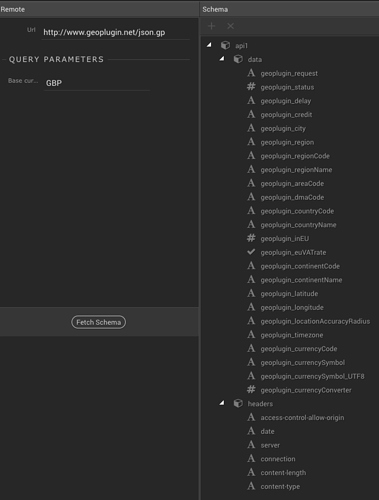
Task: Select the geoplugin_continentCode field
Action: tap(300, 266)
